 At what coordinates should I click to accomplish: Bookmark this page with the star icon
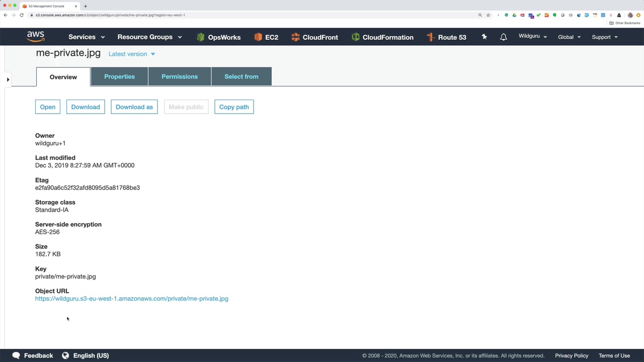pos(488,15)
